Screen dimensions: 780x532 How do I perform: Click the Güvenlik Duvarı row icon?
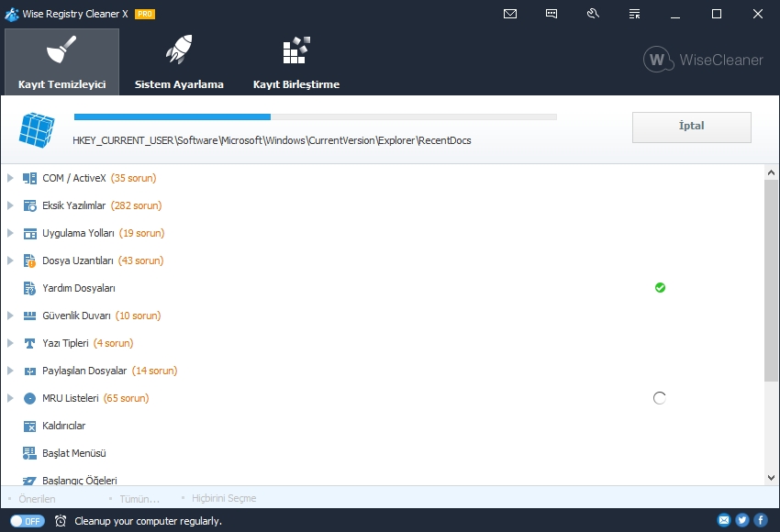[30, 316]
